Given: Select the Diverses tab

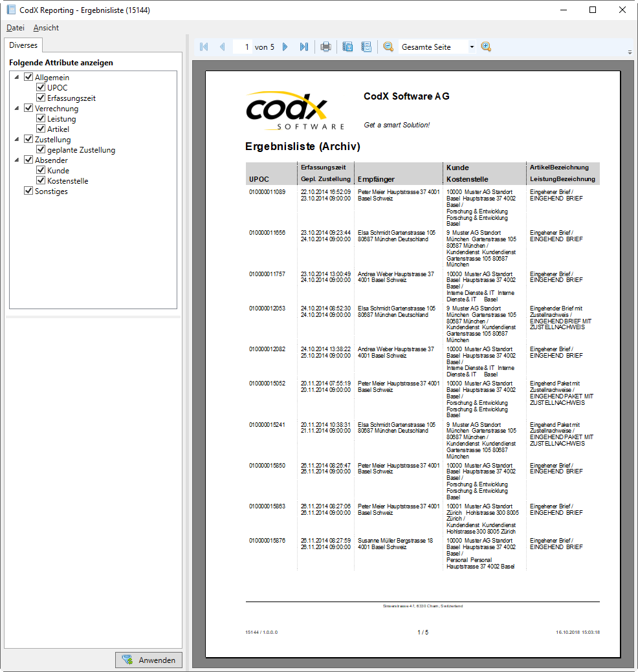Looking at the screenshot, I should coord(23,45).
